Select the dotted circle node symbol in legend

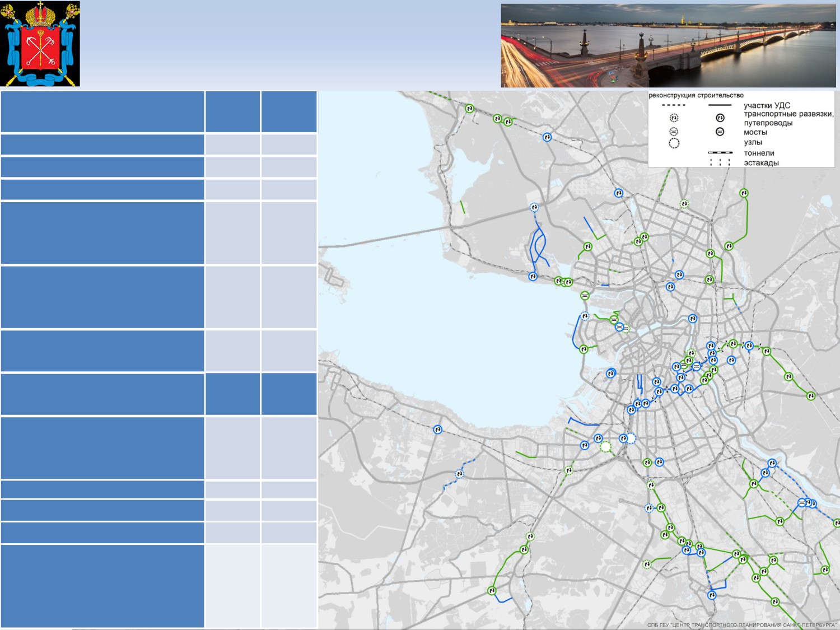pos(674,143)
